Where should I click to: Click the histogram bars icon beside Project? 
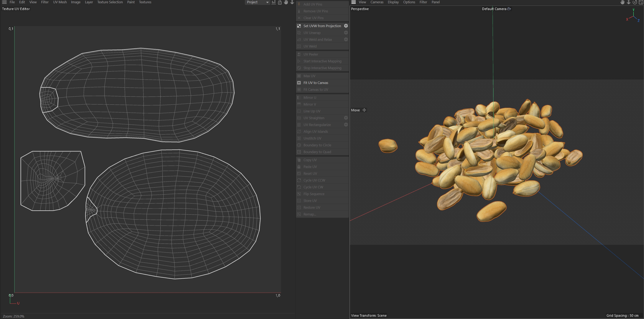tap(274, 2)
